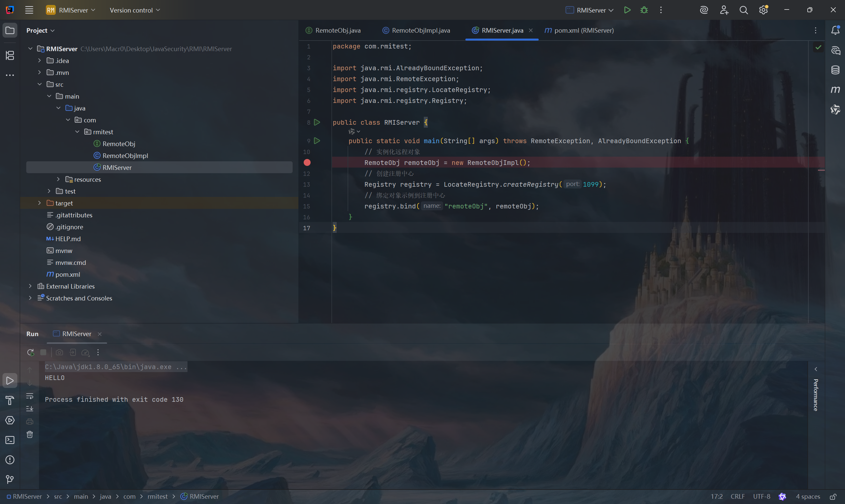Screen dimensions: 845x504
Task: Run main method from line 9 gutter
Action: click(x=317, y=141)
